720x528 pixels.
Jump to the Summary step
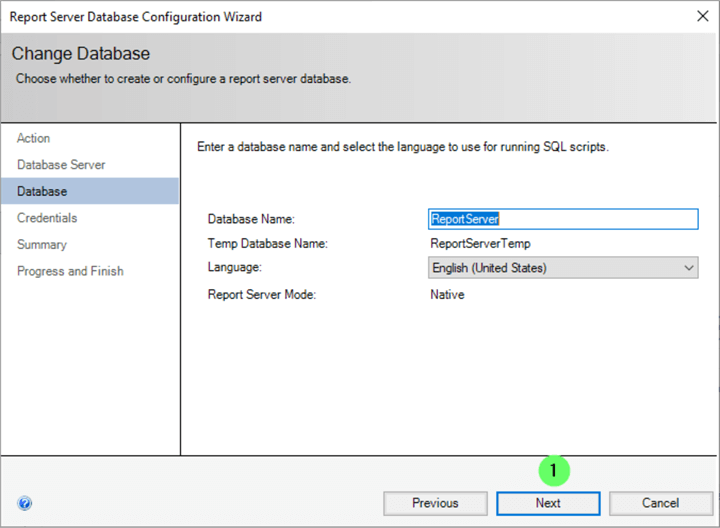[42, 244]
